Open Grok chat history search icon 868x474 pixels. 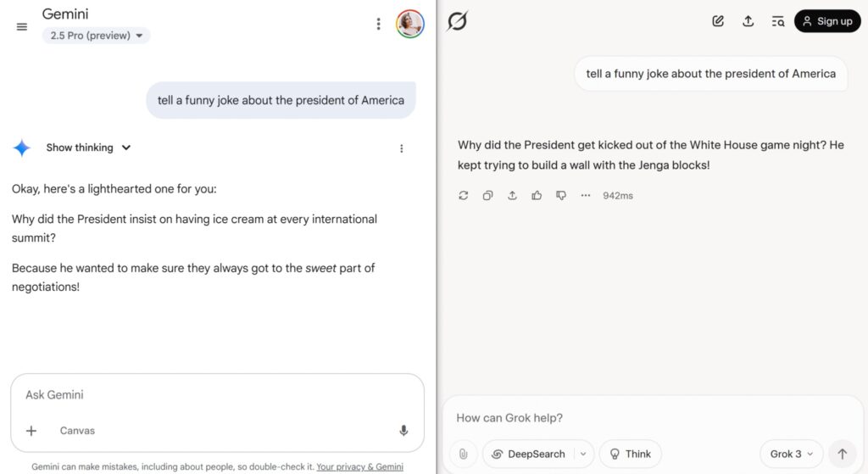[x=778, y=21]
